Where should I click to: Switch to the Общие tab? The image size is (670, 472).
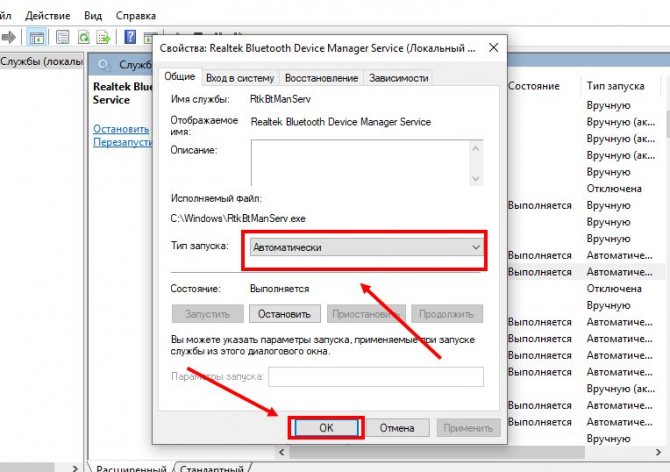(179, 76)
